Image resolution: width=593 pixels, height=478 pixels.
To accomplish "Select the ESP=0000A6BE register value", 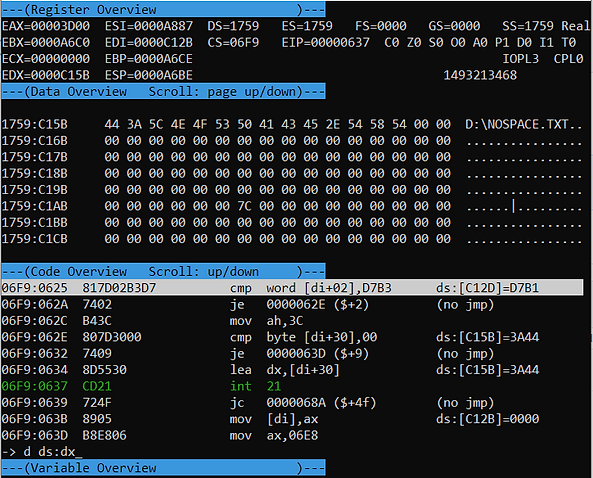I will point(149,75).
